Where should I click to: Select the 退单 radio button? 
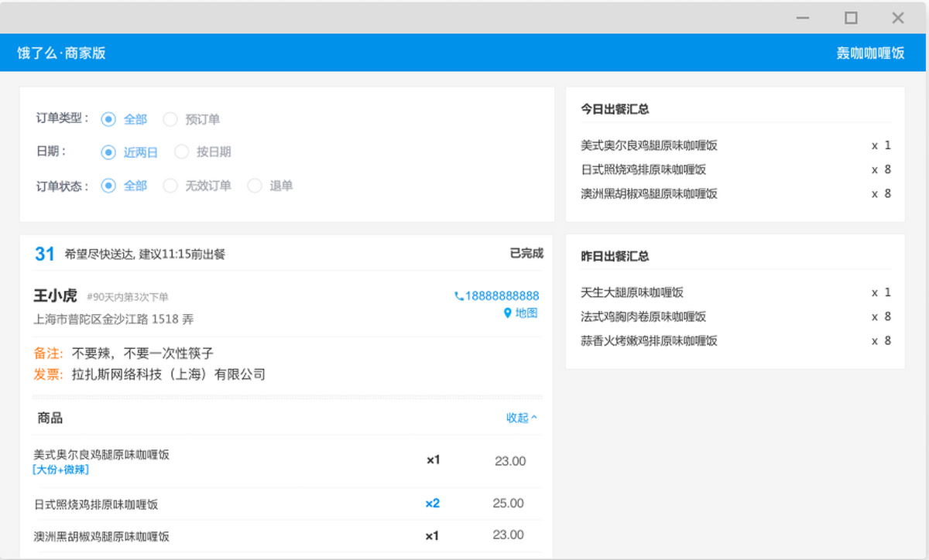pos(255,186)
